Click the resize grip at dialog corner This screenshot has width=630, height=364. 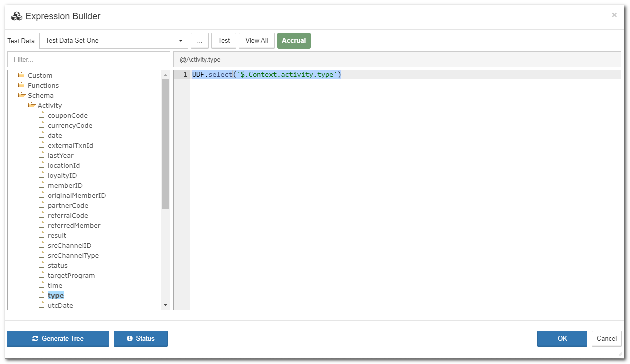(620, 353)
